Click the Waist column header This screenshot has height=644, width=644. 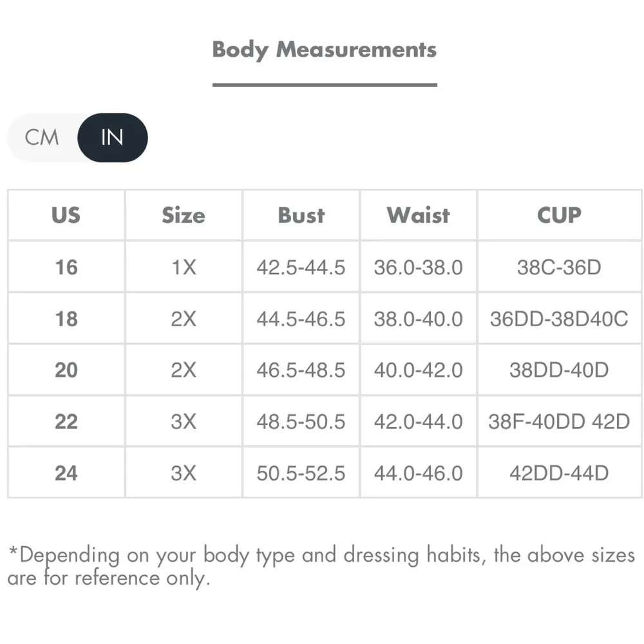[x=418, y=215]
